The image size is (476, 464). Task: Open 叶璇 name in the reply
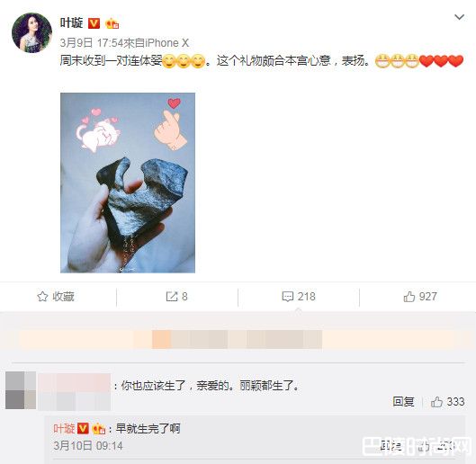click(64, 429)
